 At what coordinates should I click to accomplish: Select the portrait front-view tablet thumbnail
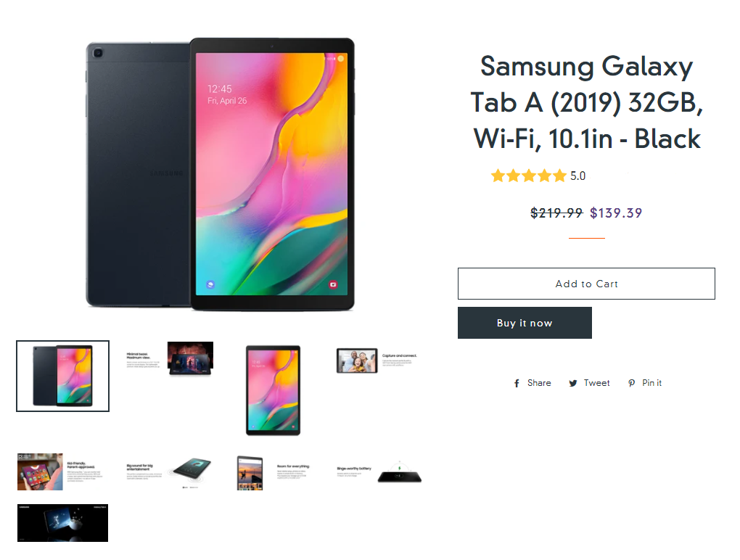(273, 390)
